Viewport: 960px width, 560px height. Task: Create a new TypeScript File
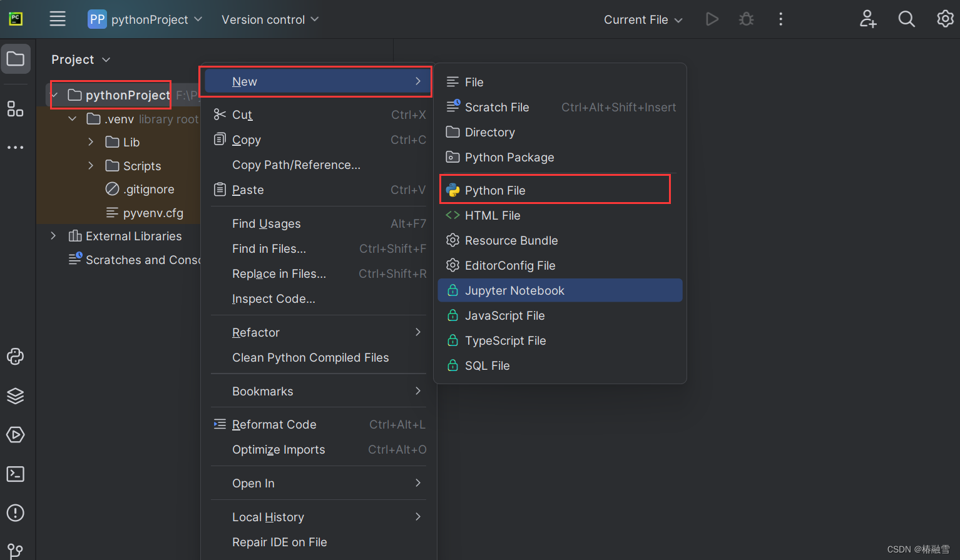[x=560, y=340]
